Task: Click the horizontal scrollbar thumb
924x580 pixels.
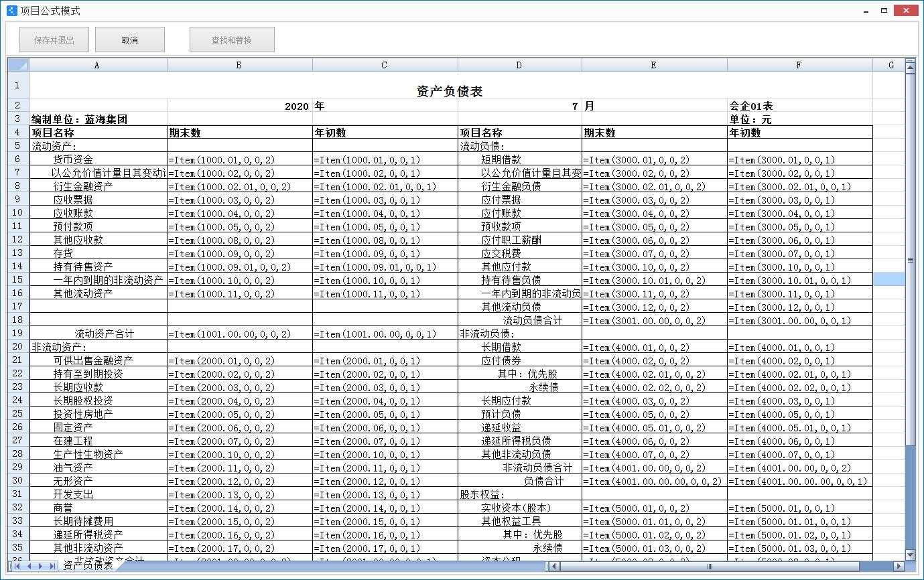Action: pyautogui.click(x=710, y=567)
